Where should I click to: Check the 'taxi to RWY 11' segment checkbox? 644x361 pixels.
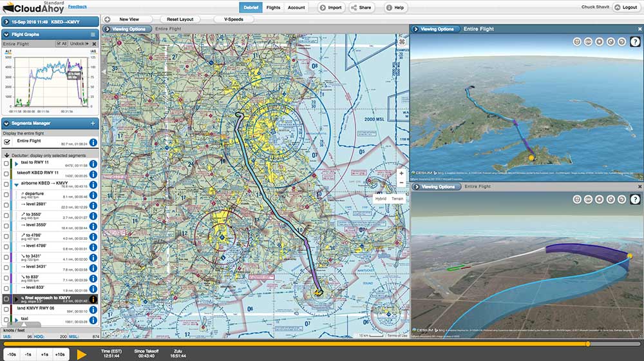click(x=6, y=164)
